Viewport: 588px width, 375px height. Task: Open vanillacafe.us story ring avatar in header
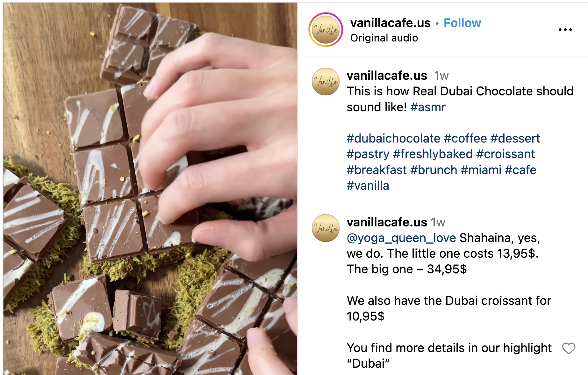click(326, 30)
